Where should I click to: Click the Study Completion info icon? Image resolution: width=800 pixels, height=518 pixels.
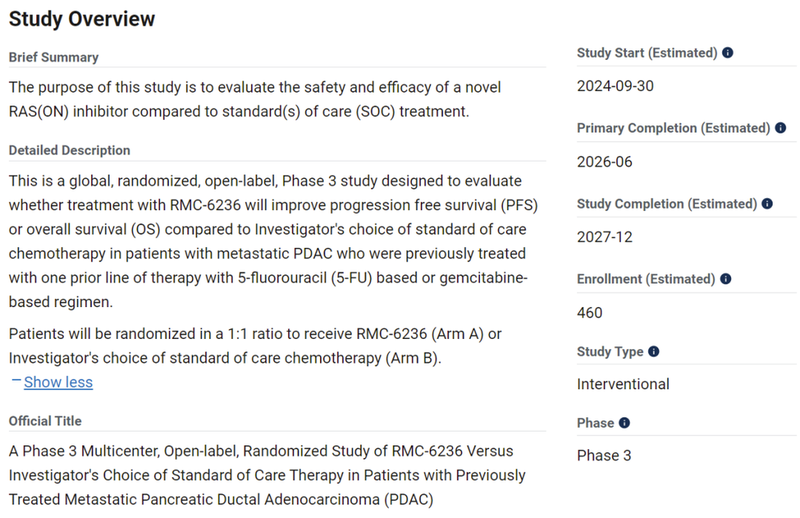(x=767, y=204)
